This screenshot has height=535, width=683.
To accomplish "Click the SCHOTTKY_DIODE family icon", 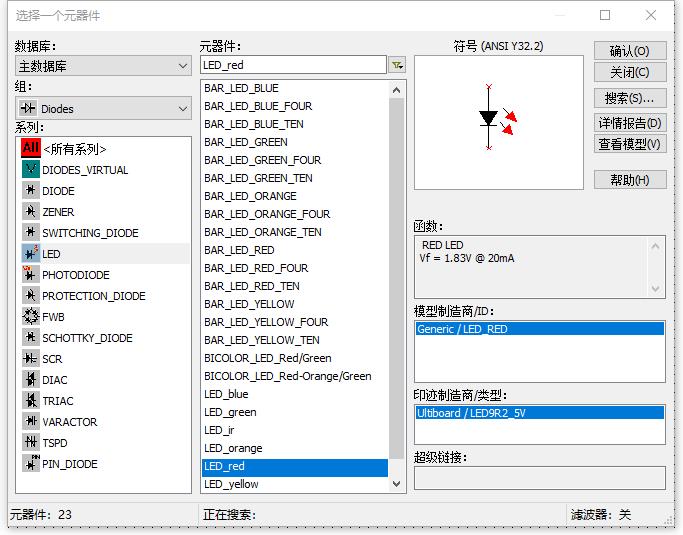I will coord(30,337).
